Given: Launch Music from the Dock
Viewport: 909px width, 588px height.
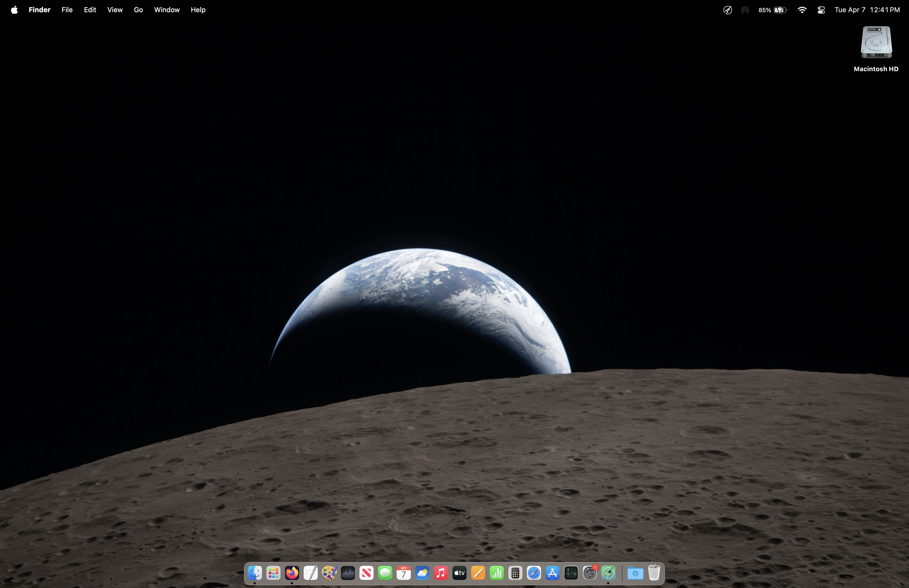Looking at the screenshot, I should [441, 573].
